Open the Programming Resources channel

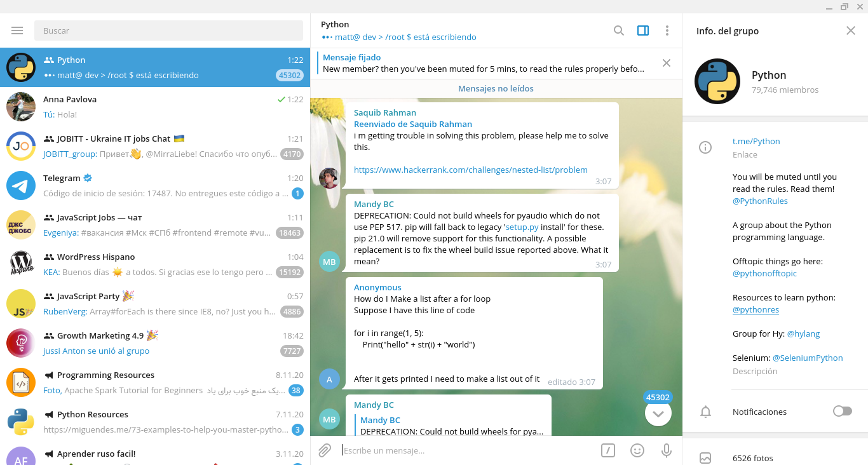(155, 382)
